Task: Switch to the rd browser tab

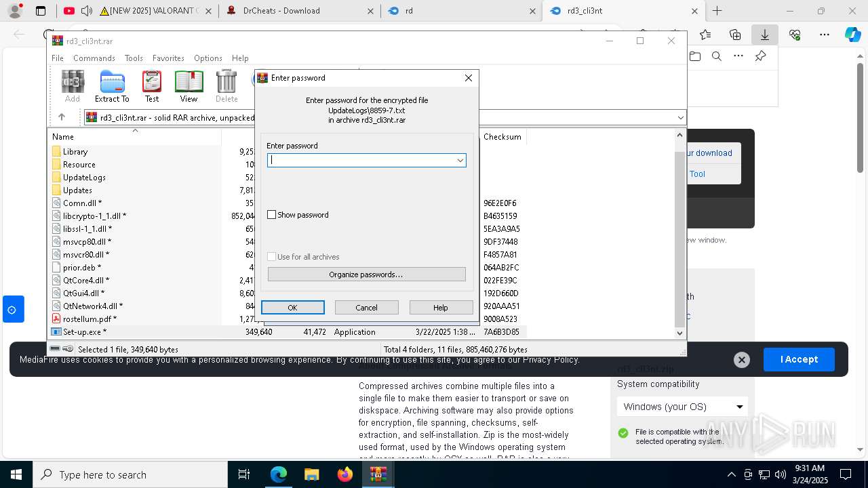Action: click(461, 11)
